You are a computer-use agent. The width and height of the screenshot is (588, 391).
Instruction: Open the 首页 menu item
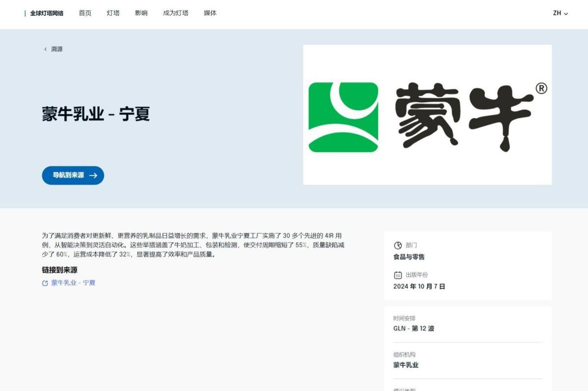tap(85, 13)
